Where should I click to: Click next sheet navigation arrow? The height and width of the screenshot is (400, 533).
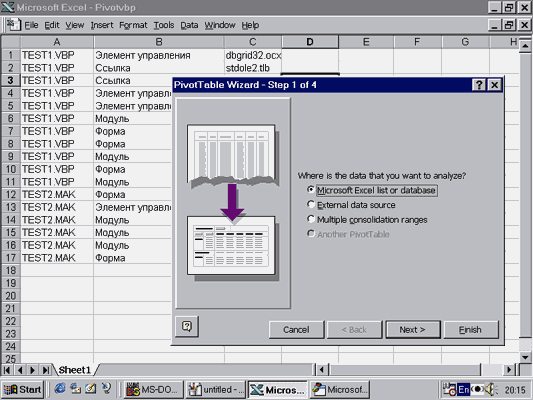32,370
